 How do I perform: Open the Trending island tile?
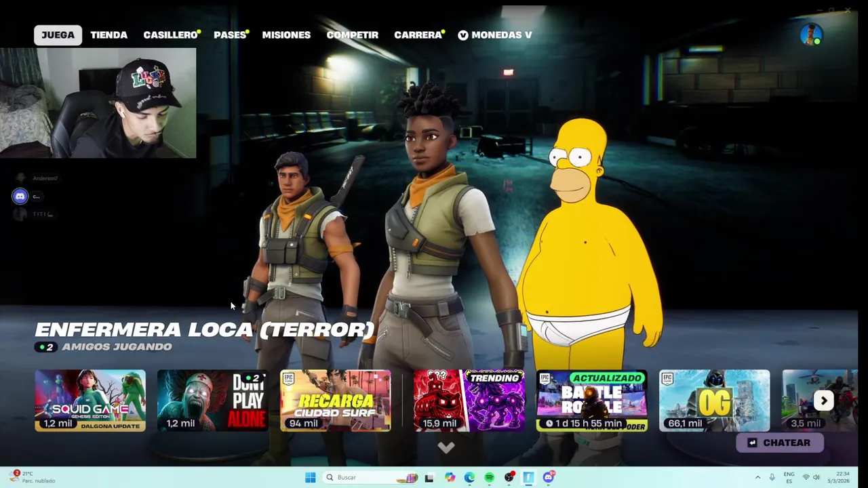[x=469, y=401]
